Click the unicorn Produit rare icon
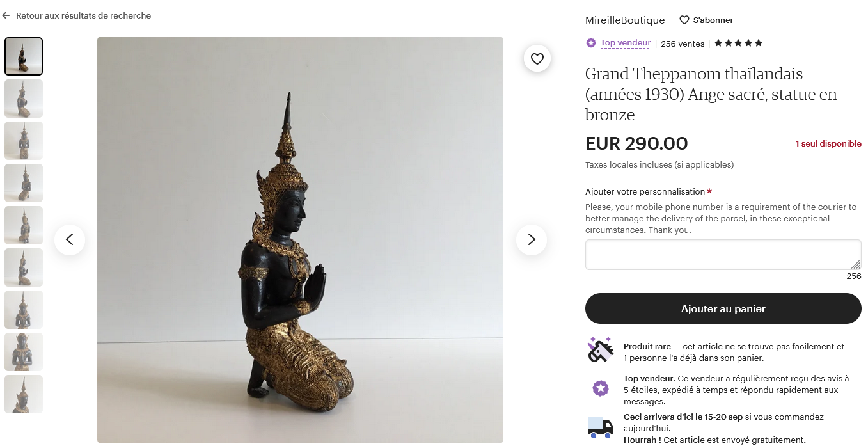 pos(600,350)
